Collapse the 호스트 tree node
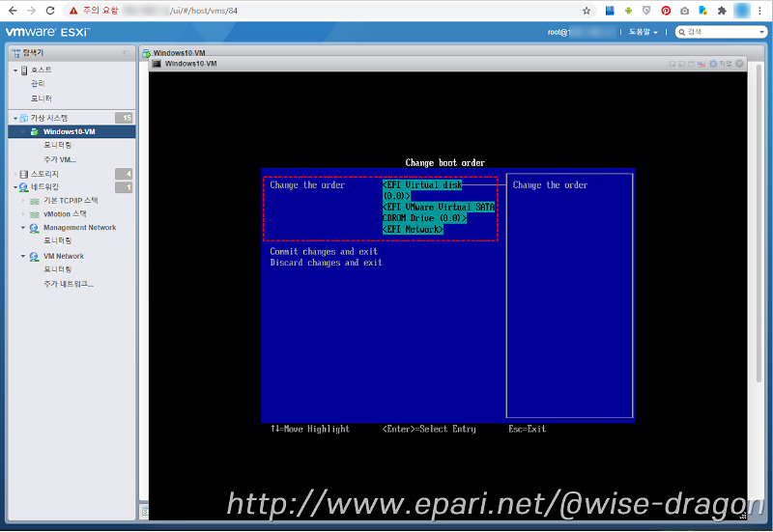This screenshot has height=532, width=773. pyautogui.click(x=15, y=70)
